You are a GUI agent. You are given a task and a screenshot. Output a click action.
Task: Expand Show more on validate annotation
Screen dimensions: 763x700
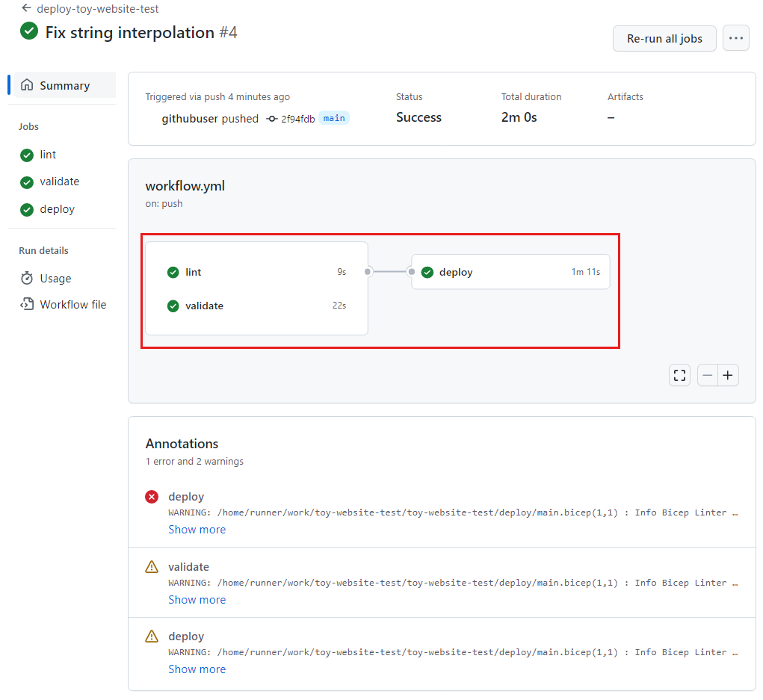197,600
